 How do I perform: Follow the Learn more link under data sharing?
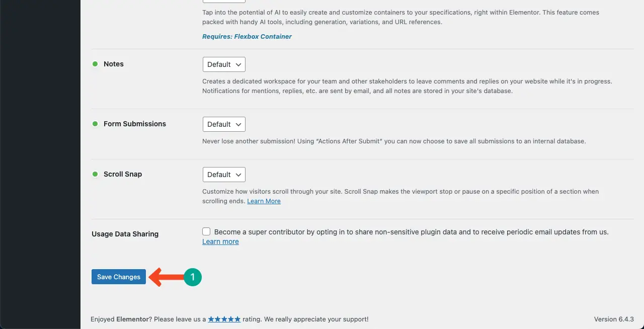pyautogui.click(x=220, y=242)
